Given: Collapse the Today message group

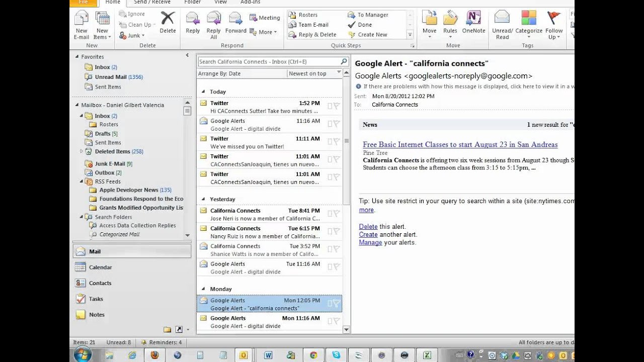Looking at the screenshot, I should pyautogui.click(x=203, y=92).
